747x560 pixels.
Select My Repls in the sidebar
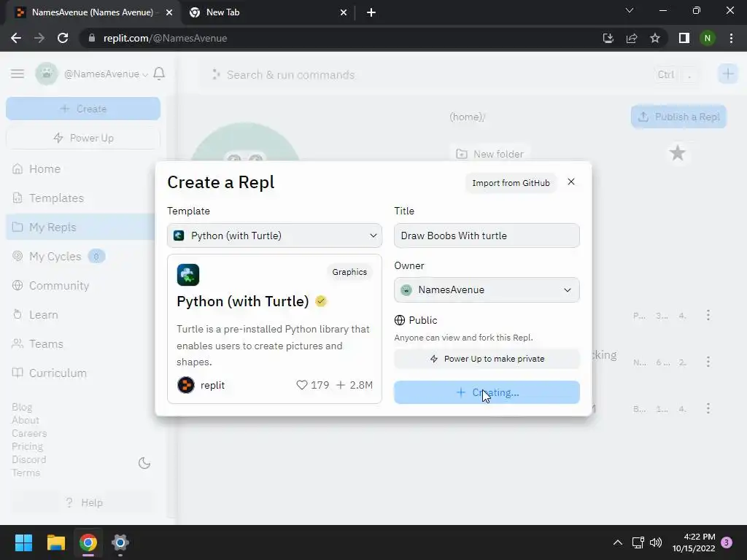coord(81,227)
